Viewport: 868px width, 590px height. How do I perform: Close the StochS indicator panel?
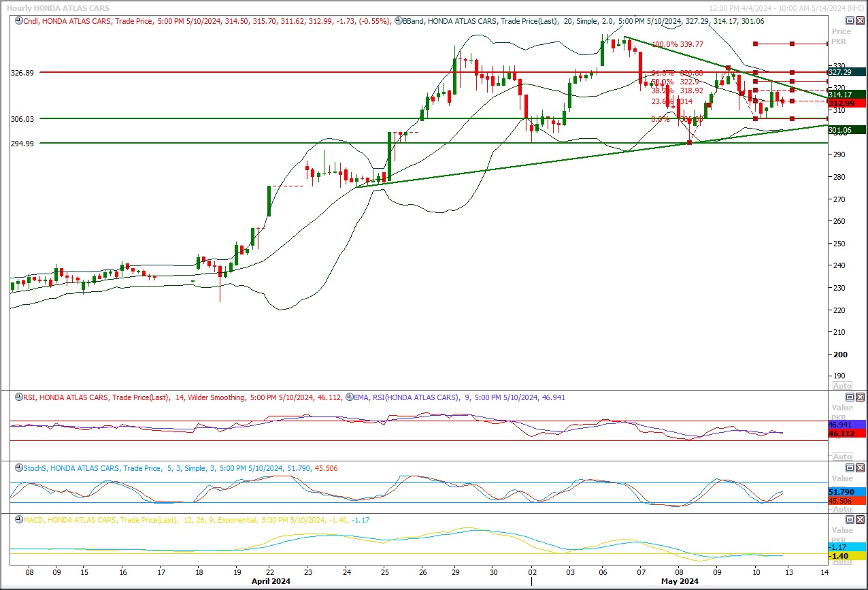861,468
